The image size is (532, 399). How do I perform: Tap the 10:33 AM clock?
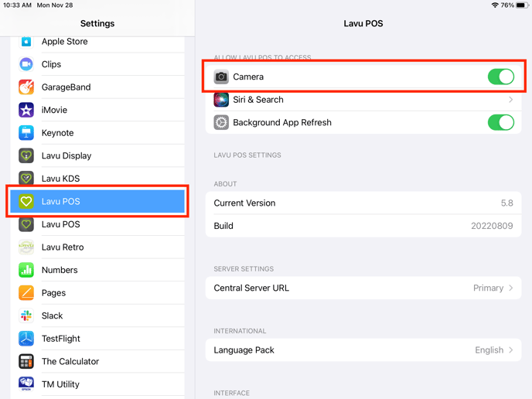[x=17, y=5]
